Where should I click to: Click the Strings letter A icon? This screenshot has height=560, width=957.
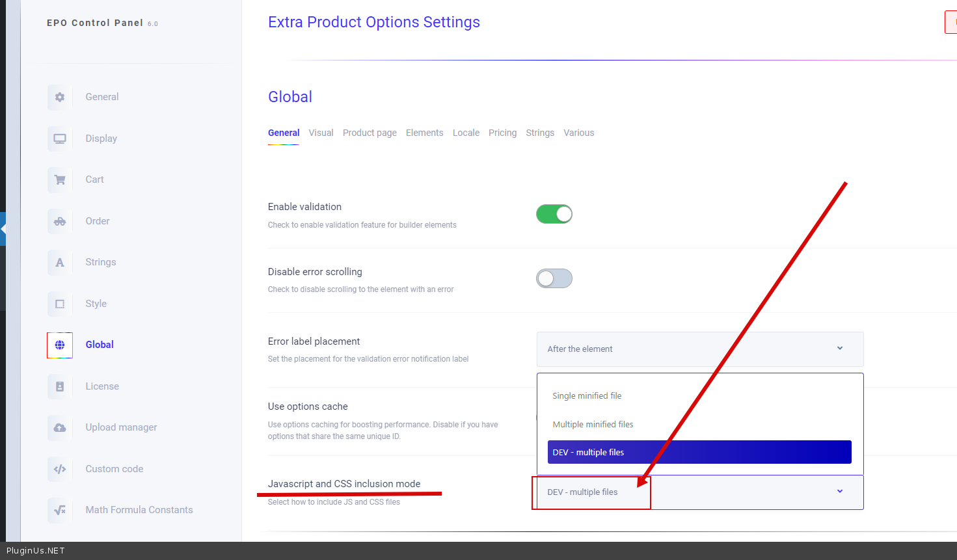[x=60, y=262]
